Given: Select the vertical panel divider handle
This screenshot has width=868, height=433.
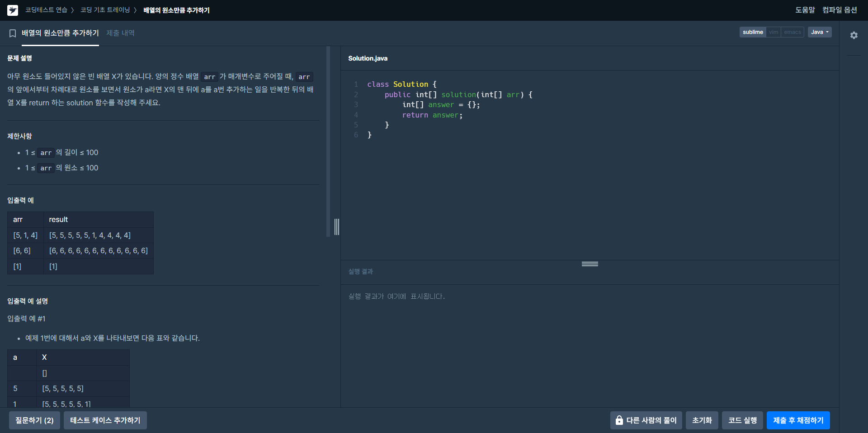Looking at the screenshot, I should [x=337, y=227].
